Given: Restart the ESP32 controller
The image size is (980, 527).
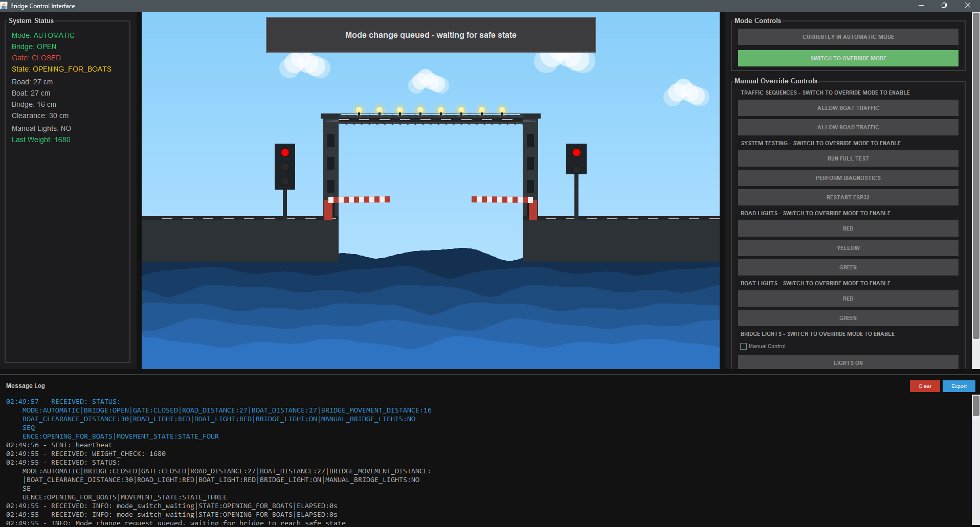Looking at the screenshot, I should [x=848, y=197].
